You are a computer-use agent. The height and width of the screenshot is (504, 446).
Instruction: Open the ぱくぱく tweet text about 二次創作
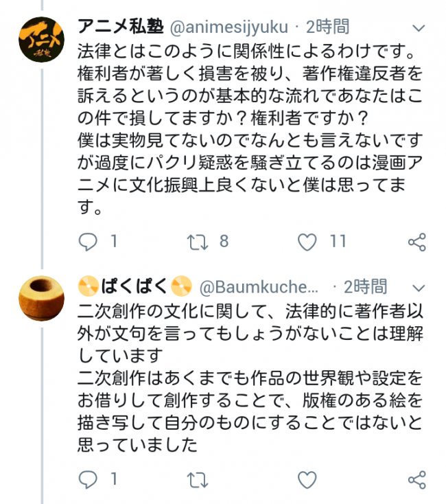point(247,378)
